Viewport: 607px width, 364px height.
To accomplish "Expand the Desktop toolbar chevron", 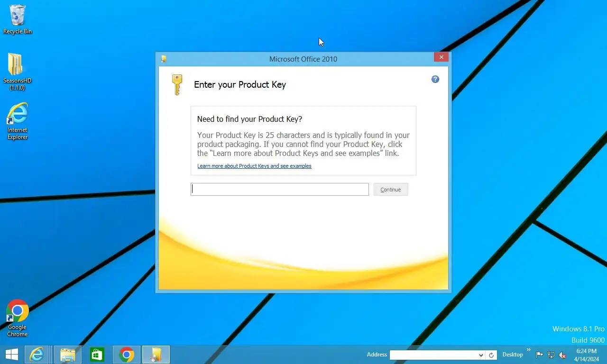I will [x=529, y=350].
